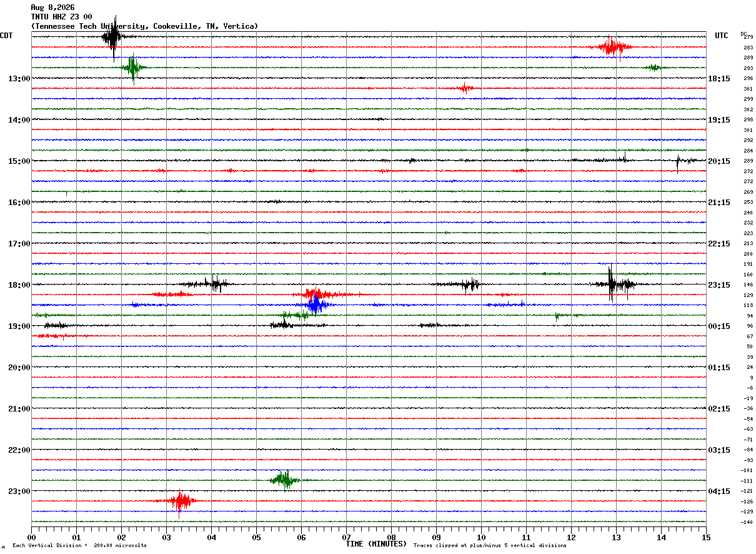Image resolution: width=756 pixels, height=554 pixels.
Task: Click the TNTU HHZ Z3 00 station header
Action: tap(61, 17)
